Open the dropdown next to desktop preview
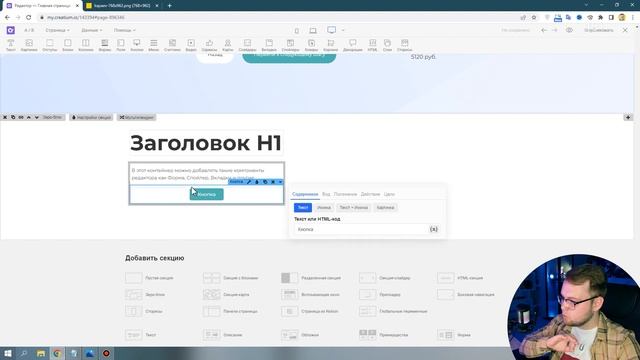Image resolution: width=640 pixels, height=360 pixels. tap(343, 30)
